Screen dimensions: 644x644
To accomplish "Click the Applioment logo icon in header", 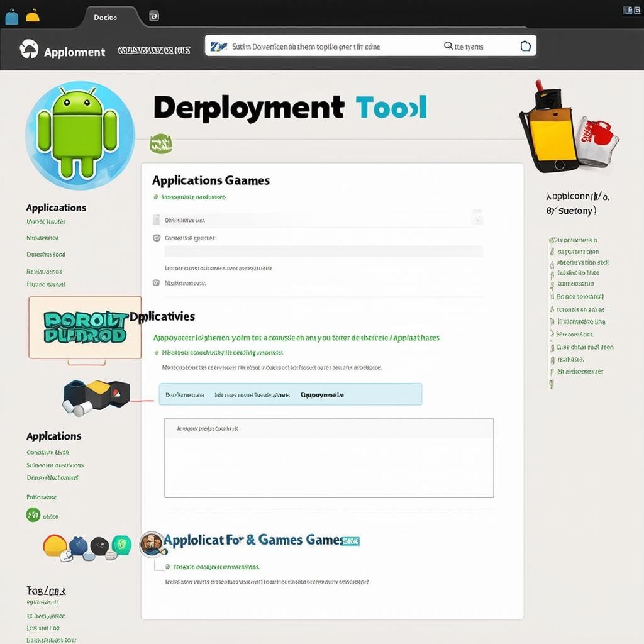I will [29, 50].
